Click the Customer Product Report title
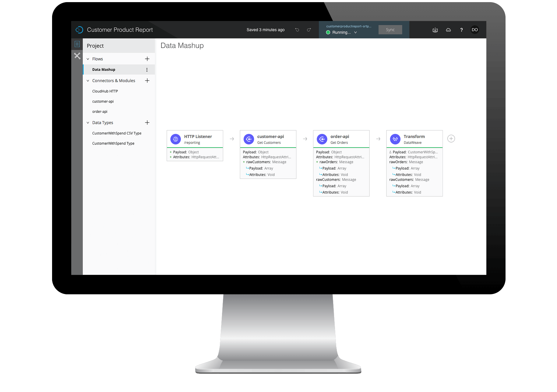The width and height of the screenshot is (557, 392). coord(120,30)
